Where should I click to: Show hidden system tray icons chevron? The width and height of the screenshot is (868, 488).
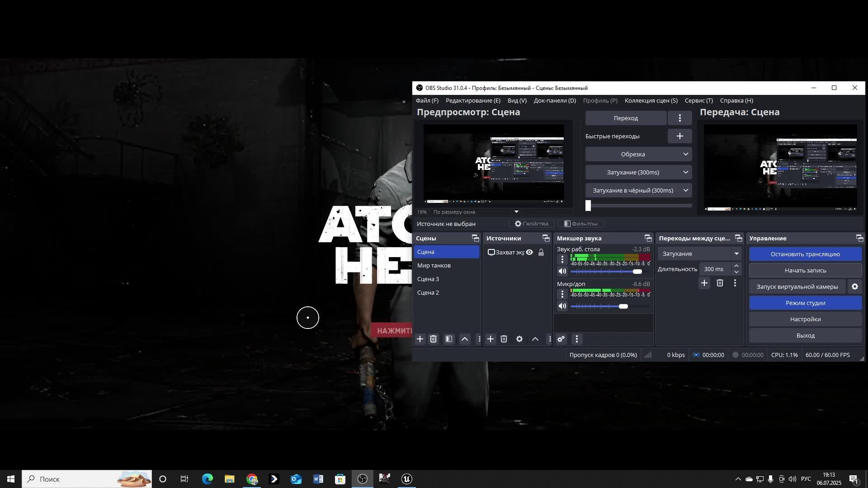(738, 479)
